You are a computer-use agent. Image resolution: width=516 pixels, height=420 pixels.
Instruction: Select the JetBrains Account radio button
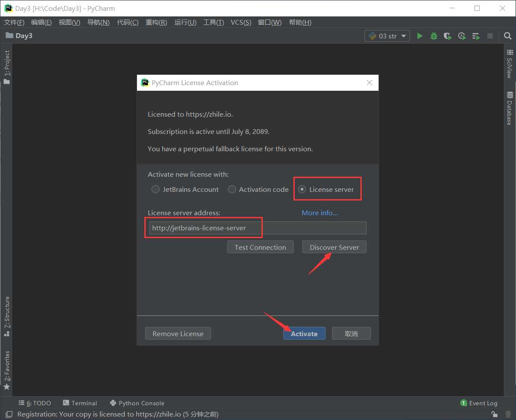tap(185, 189)
